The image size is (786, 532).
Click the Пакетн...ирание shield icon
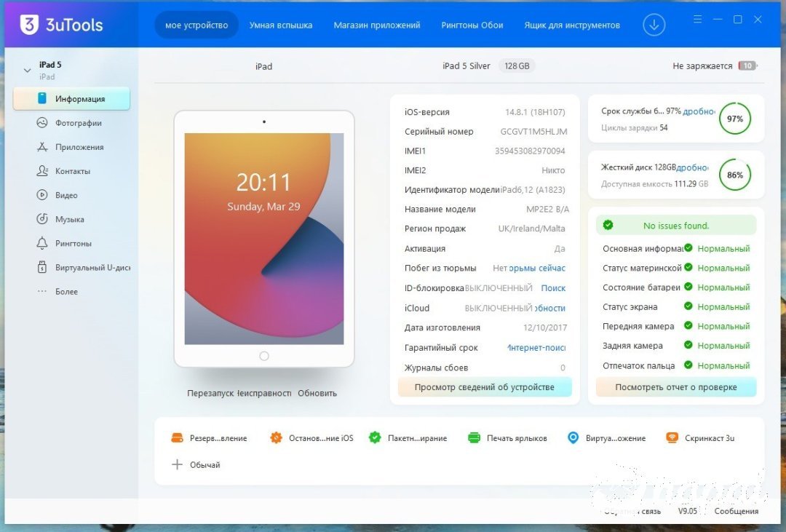pos(375,437)
